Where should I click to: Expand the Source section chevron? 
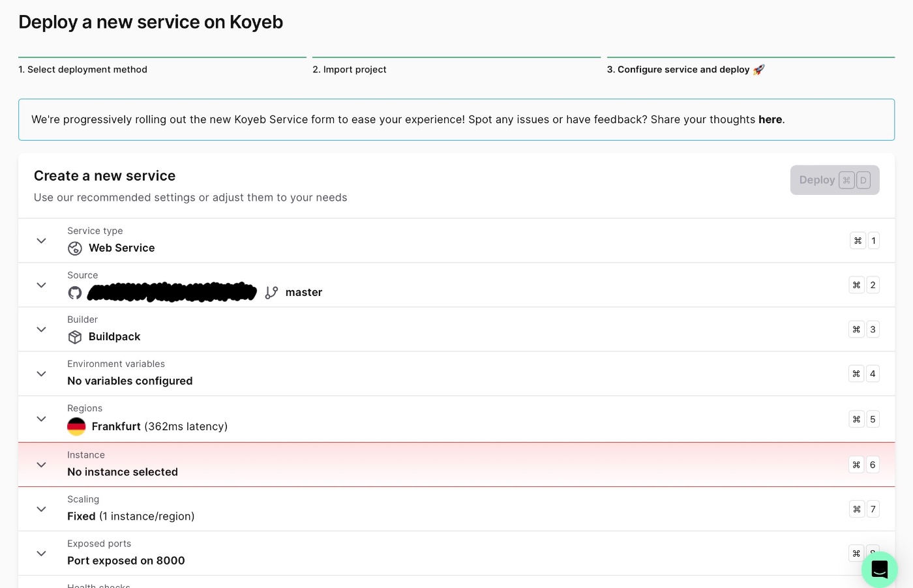(41, 285)
